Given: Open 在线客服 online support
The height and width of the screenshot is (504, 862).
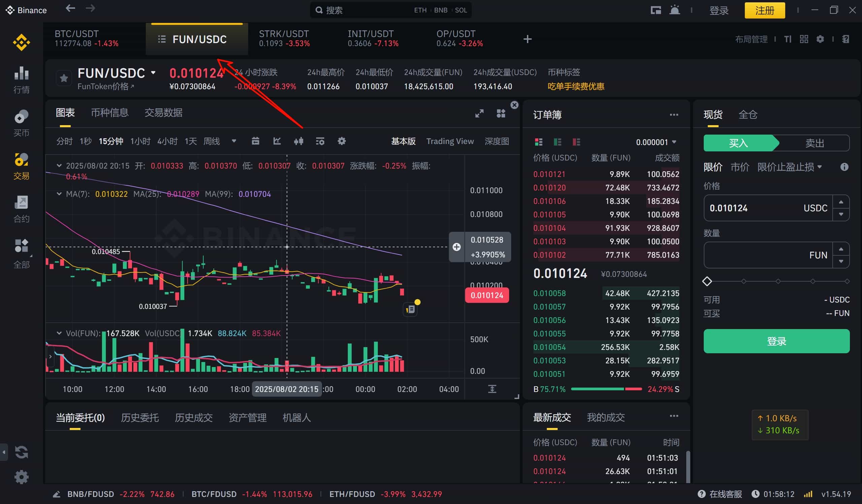Looking at the screenshot, I should pos(720,494).
